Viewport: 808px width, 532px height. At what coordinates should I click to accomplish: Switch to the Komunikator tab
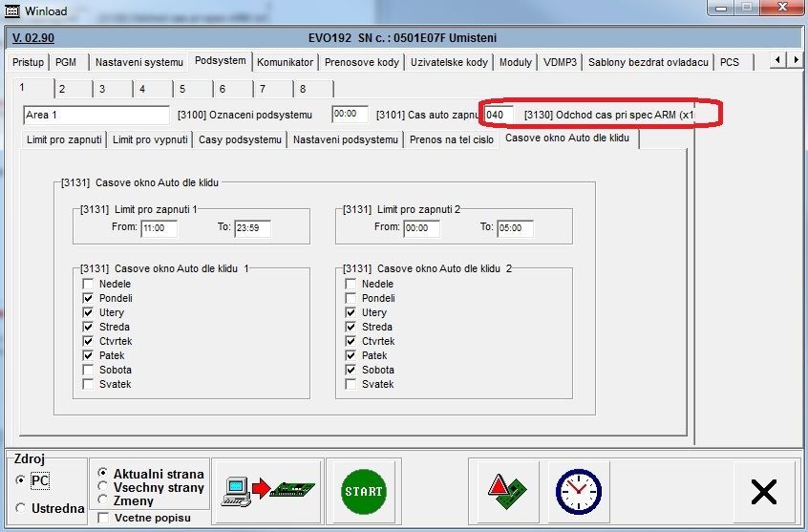(x=285, y=62)
